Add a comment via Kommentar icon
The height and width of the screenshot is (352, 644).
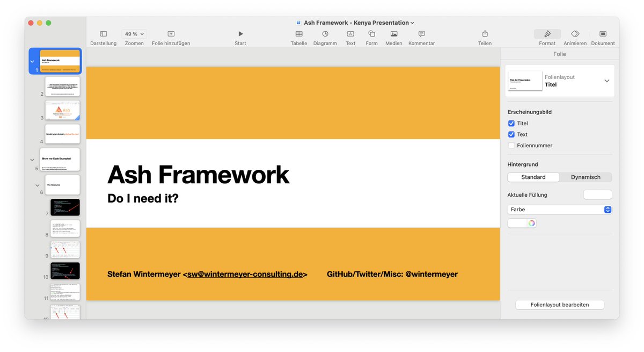click(422, 34)
